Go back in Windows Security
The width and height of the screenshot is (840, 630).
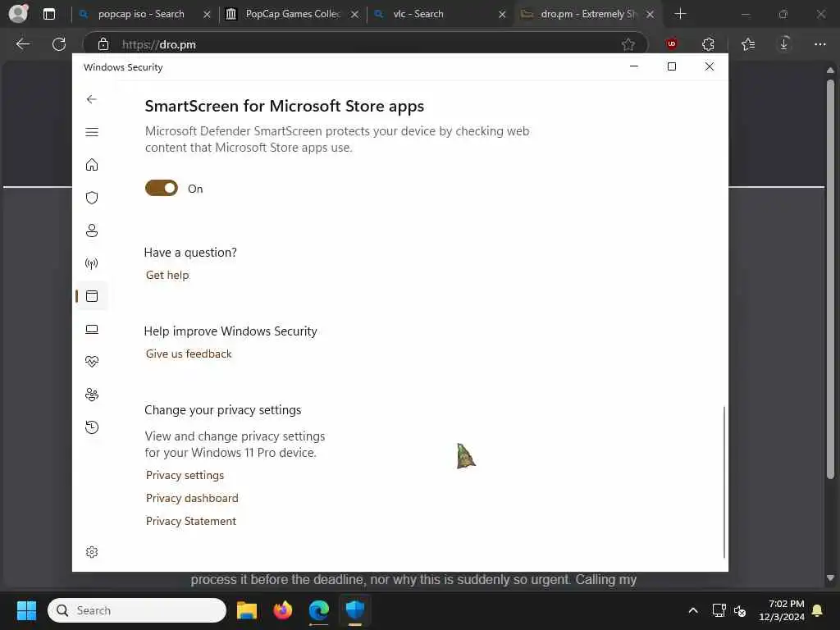92,99
